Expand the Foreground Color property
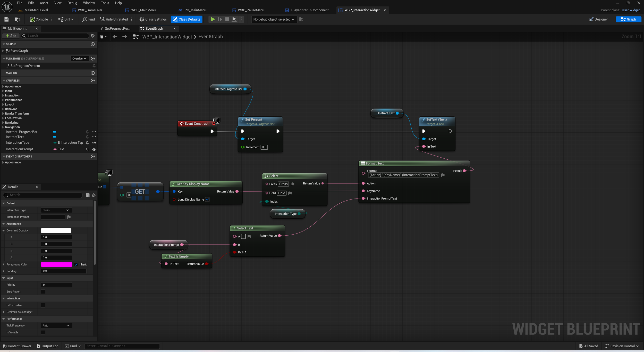This screenshot has width=644, height=352. 4,264
